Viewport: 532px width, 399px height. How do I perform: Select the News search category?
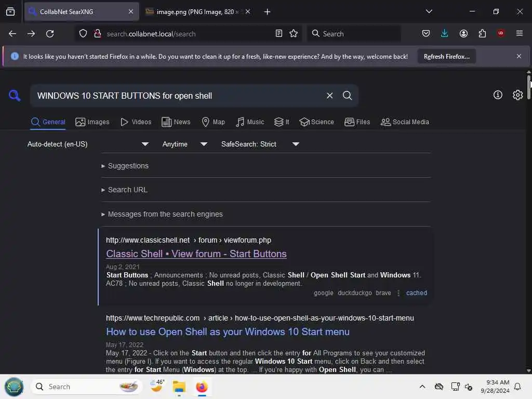click(x=176, y=122)
